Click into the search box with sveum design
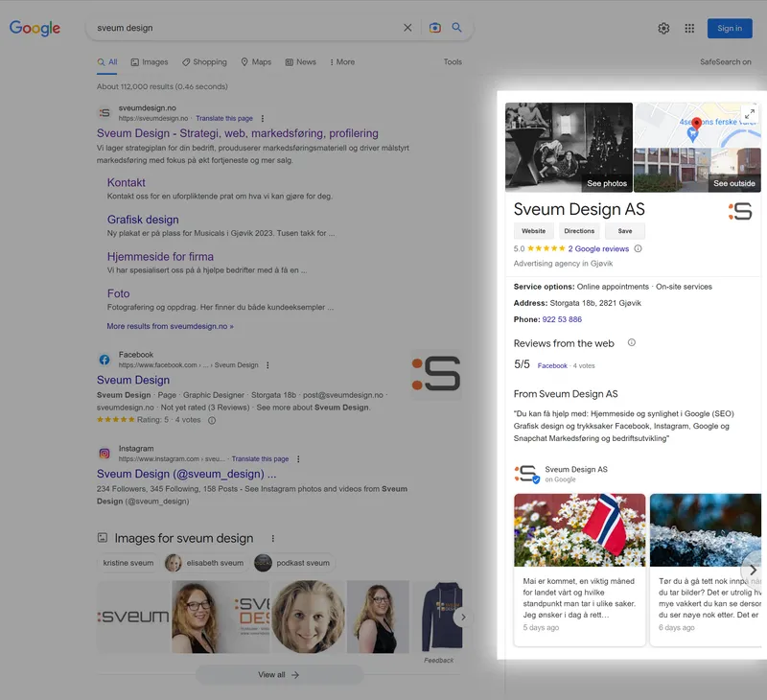This screenshot has height=700, width=767. point(244,28)
